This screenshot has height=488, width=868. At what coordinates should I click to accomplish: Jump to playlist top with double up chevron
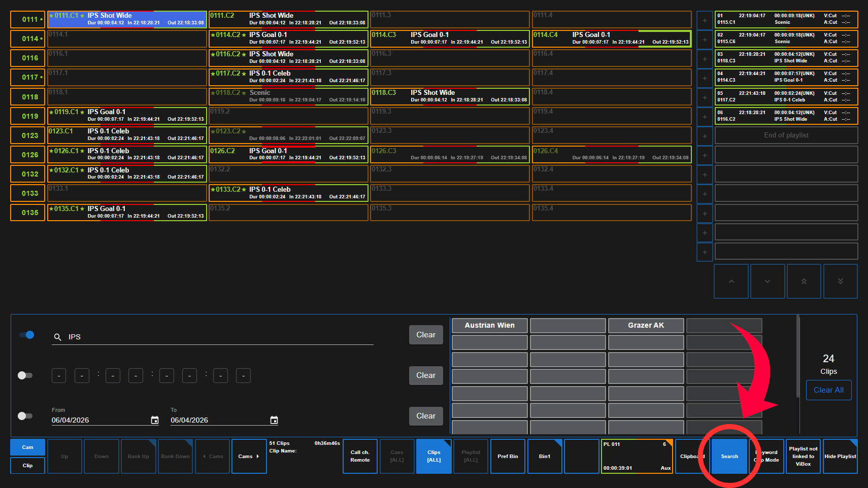pos(804,281)
